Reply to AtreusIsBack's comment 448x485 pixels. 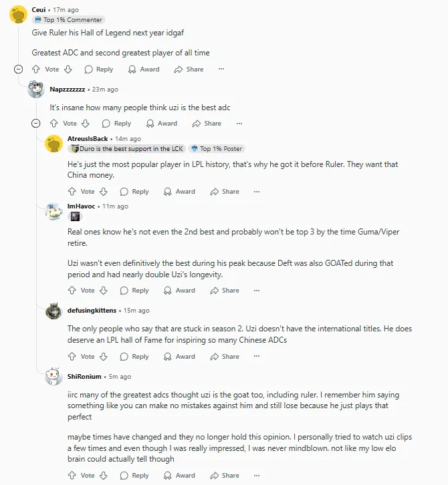(x=134, y=192)
